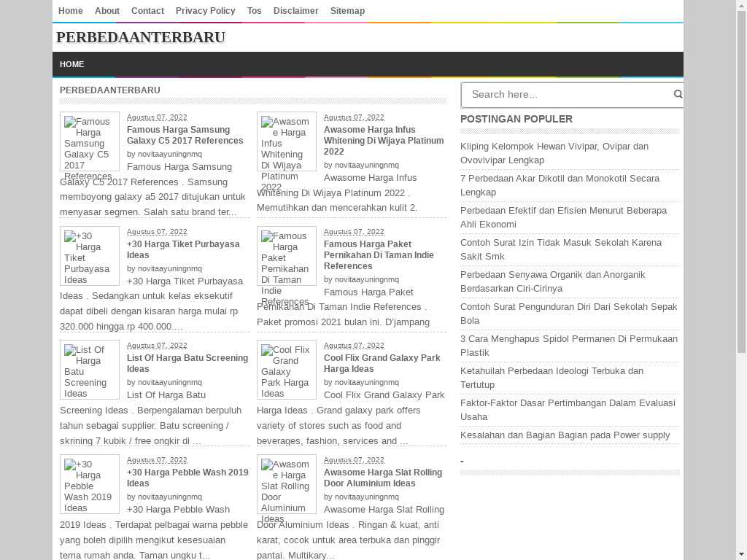The width and height of the screenshot is (747, 560).
Task: Click the Slat Rolling Door Aluminium thumbnail
Action: 286,484
